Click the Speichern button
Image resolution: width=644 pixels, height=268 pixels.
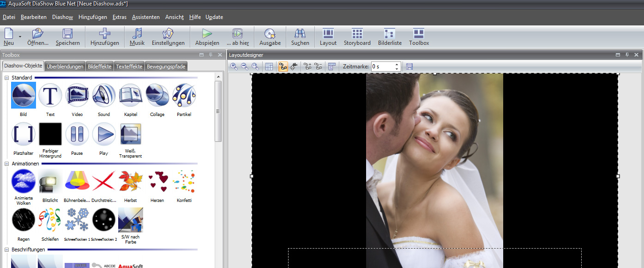coord(67,37)
